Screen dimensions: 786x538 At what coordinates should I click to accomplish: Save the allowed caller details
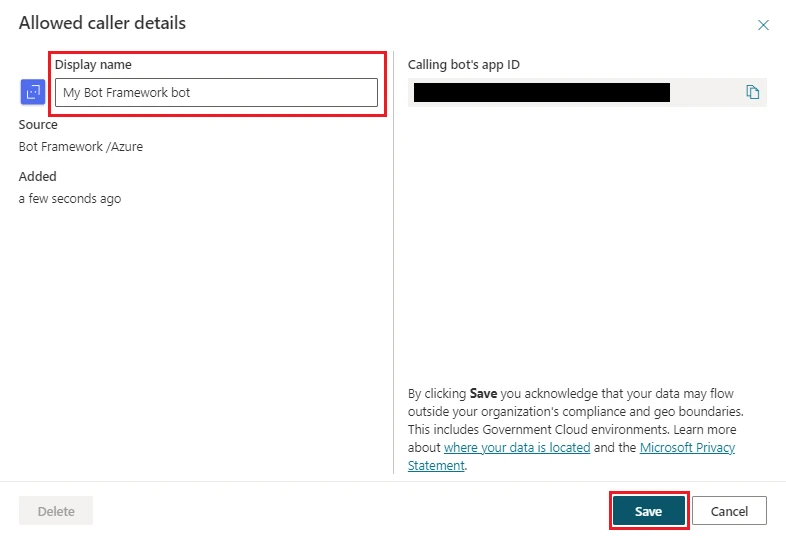tap(648, 511)
